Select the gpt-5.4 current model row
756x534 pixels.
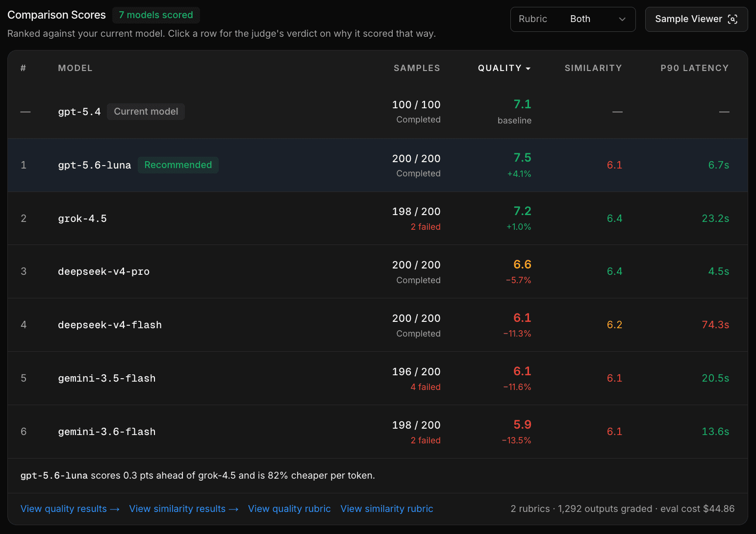tap(378, 112)
